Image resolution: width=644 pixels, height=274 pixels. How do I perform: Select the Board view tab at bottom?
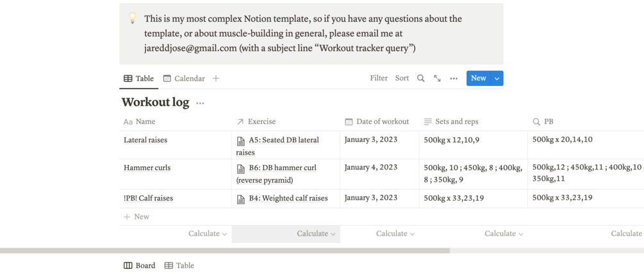pyautogui.click(x=140, y=266)
